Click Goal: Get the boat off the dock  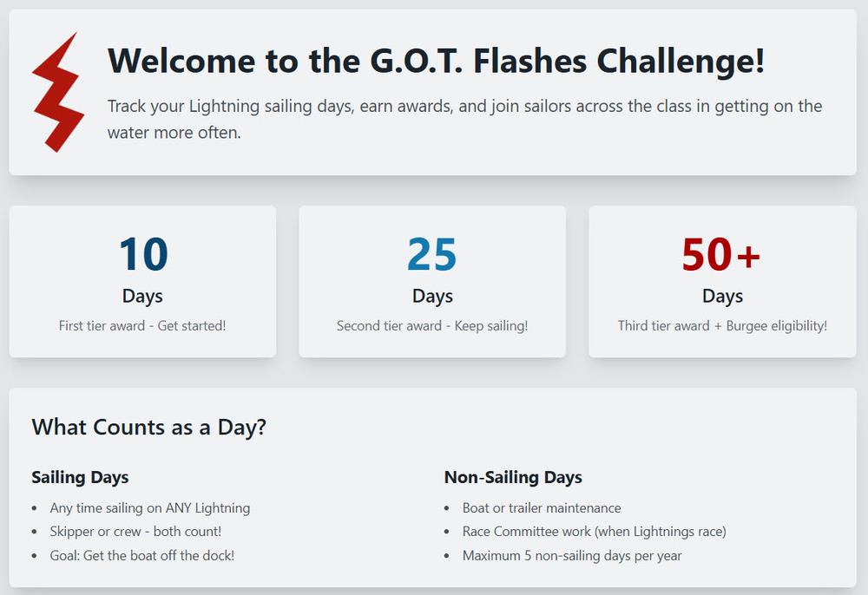[x=142, y=556]
